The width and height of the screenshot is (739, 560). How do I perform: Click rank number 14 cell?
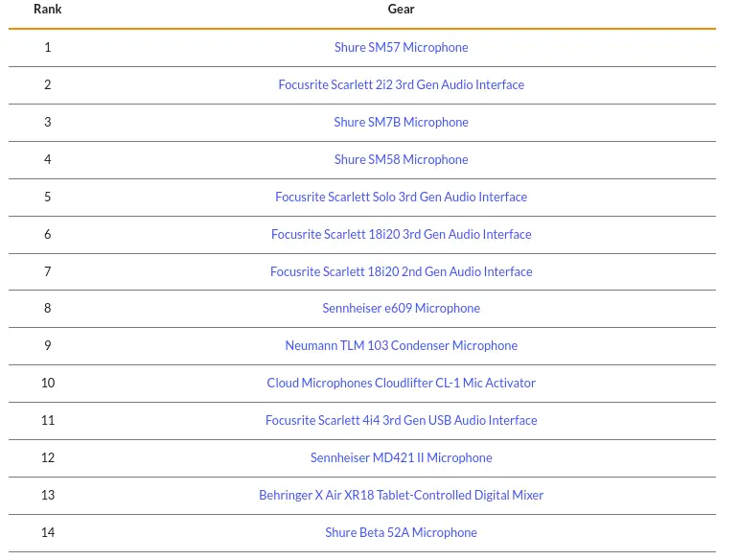[48, 533]
